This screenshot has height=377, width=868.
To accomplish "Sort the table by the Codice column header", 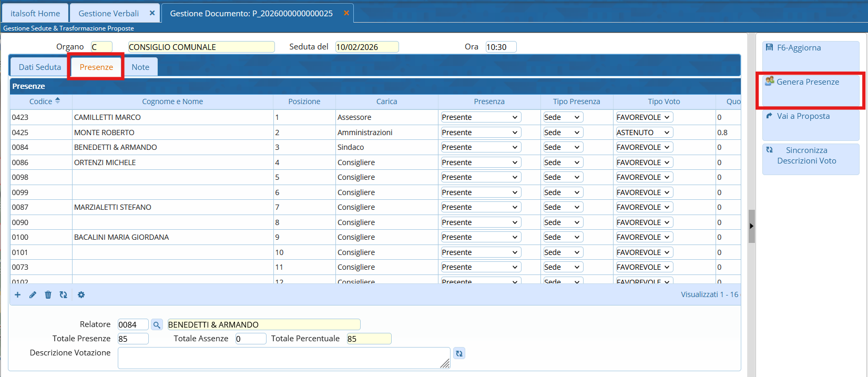I will [41, 101].
